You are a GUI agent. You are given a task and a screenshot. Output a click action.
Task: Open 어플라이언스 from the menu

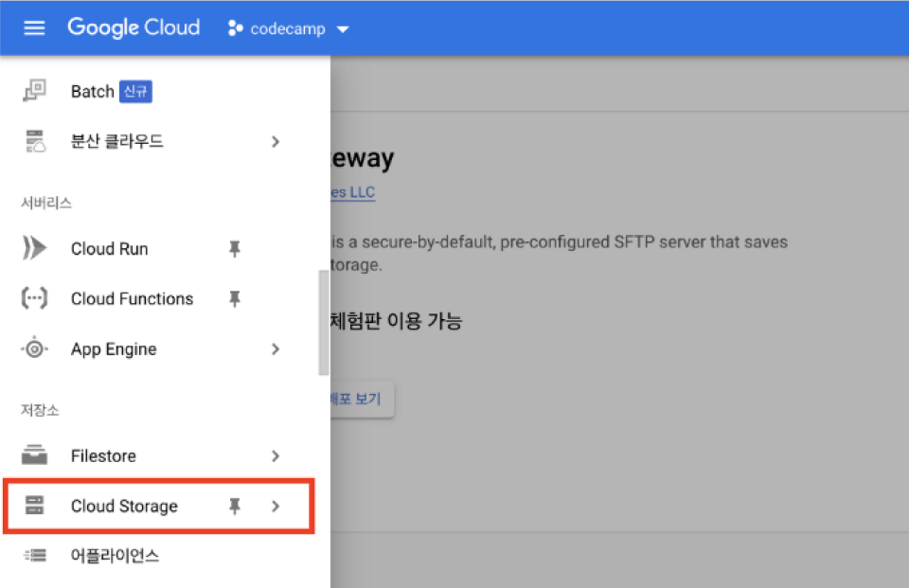pos(115,556)
